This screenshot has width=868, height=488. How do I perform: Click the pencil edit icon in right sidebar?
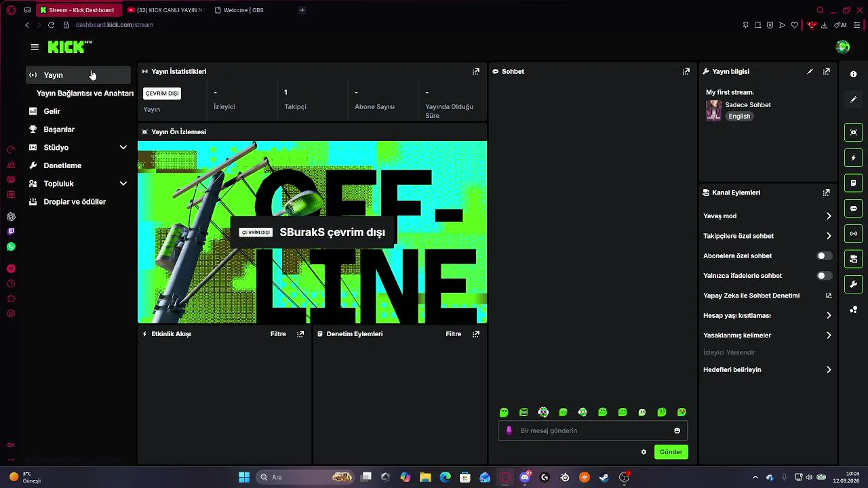pos(854,100)
